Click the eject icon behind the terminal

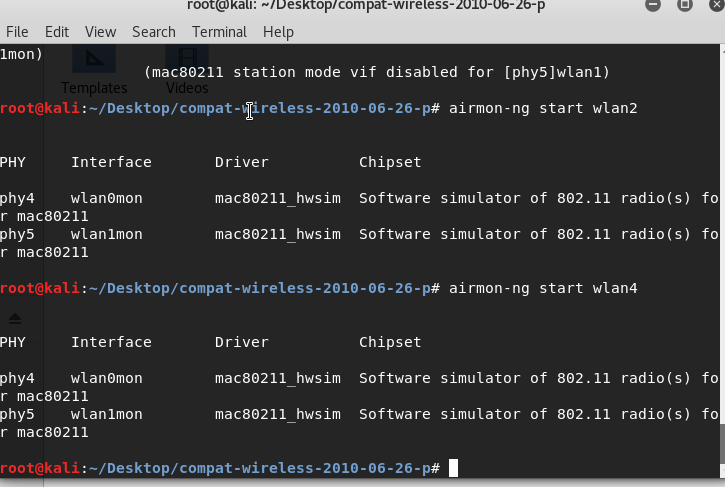coord(15,319)
